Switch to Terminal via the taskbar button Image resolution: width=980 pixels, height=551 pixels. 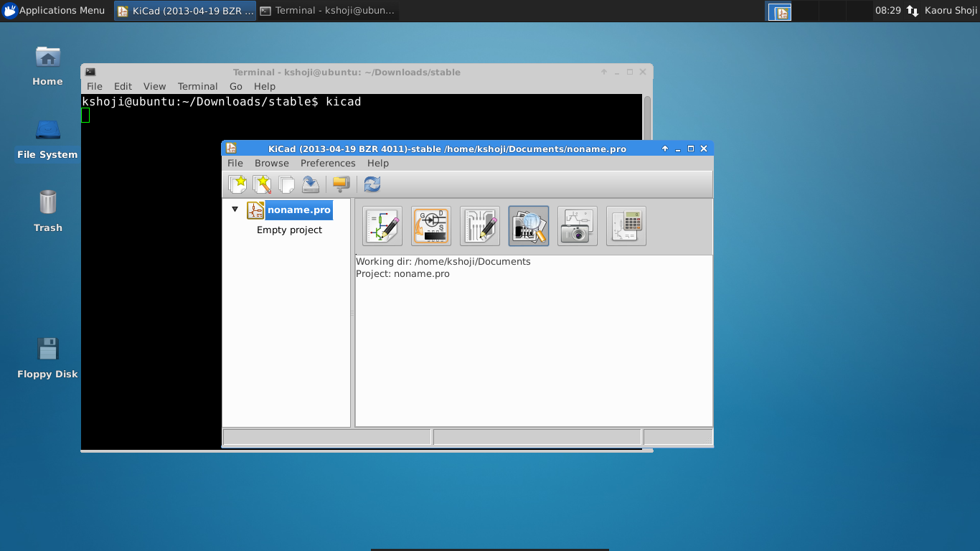click(x=328, y=11)
